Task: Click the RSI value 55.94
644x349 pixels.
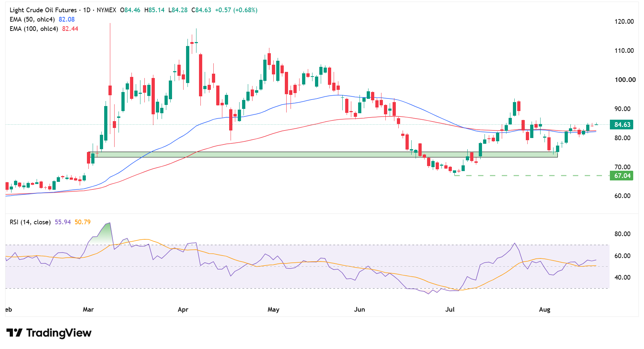Action: click(x=63, y=222)
